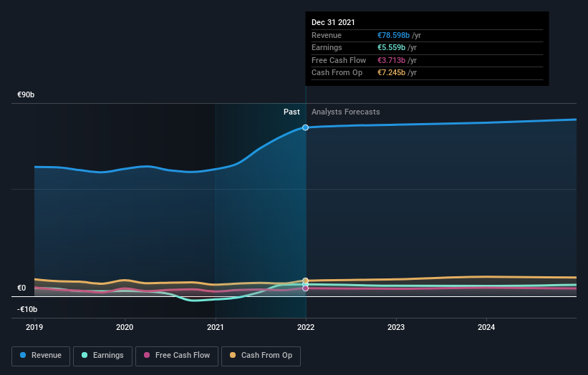Click the Cash From Op label in tooltip
The width and height of the screenshot is (588, 375).
tap(337, 73)
